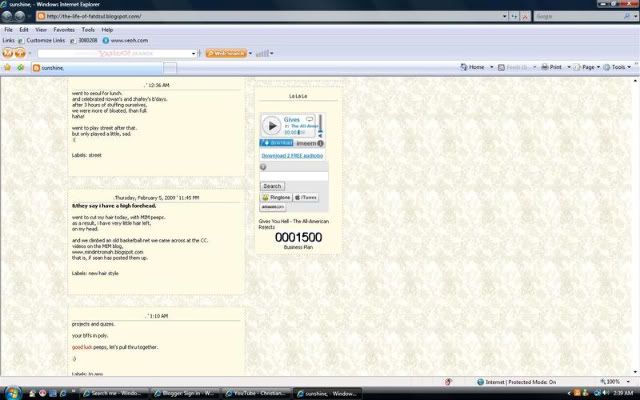
Task: Click the Google search input field
Action: (578, 16)
